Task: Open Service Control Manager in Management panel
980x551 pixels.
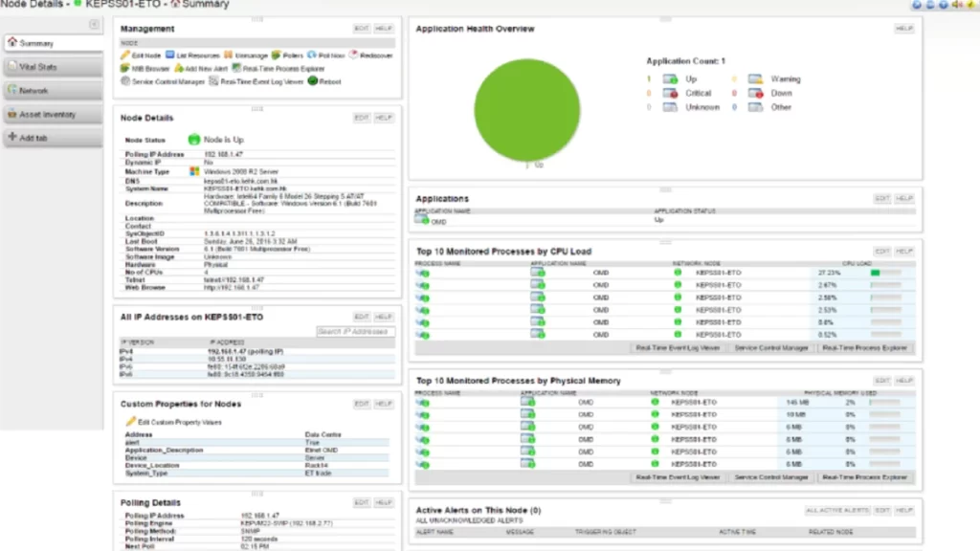Action: tap(163, 82)
